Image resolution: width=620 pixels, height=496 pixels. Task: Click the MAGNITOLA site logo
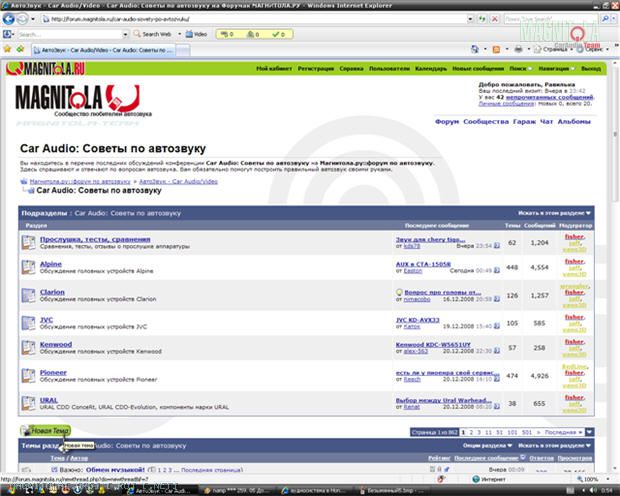click(66, 98)
